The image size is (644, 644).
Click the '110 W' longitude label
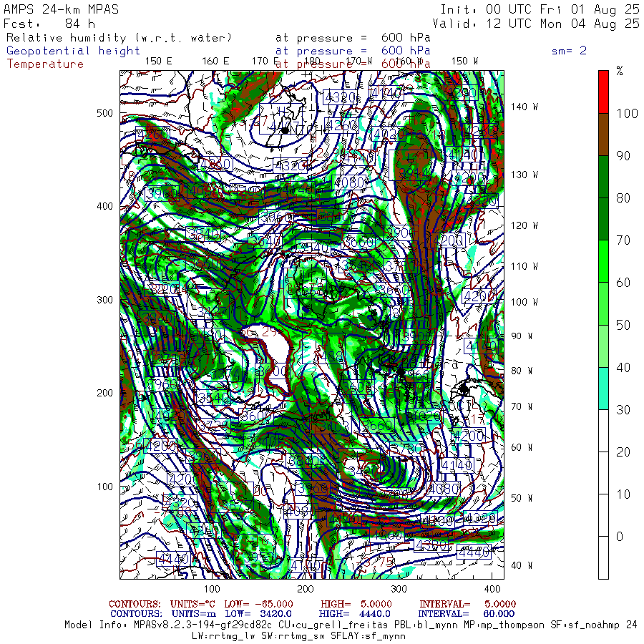click(524, 266)
